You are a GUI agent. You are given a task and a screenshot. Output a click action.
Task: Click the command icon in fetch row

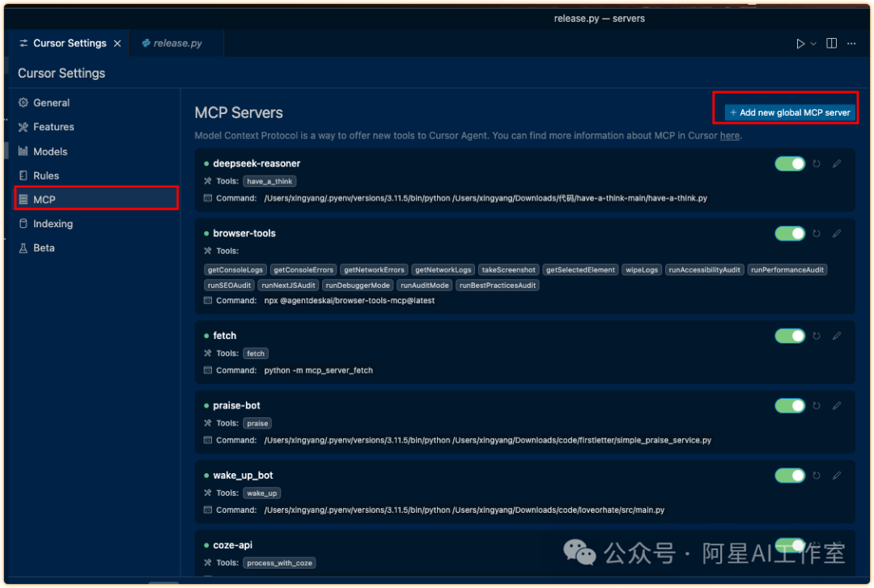[208, 370]
